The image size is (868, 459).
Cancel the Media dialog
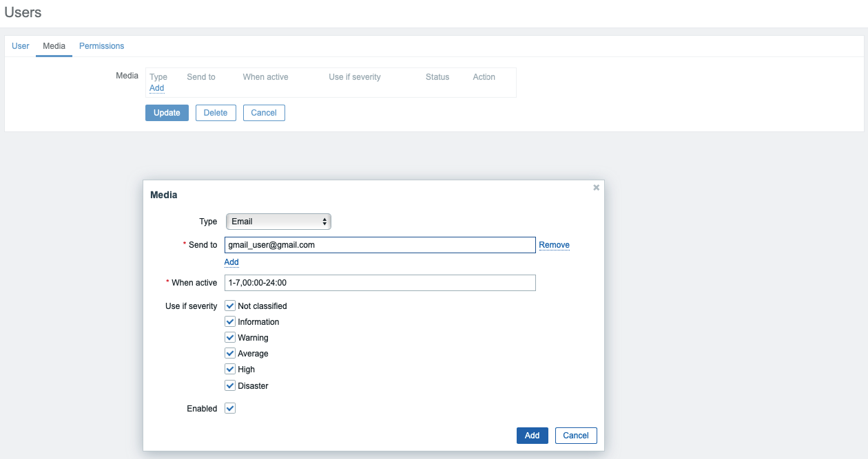(575, 436)
